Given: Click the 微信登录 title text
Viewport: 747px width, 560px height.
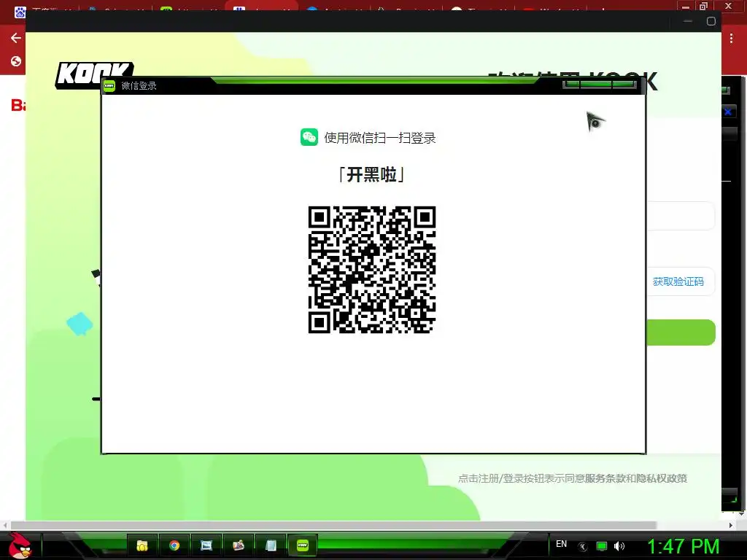Looking at the screenshot, I should click(x=139, y=86).
